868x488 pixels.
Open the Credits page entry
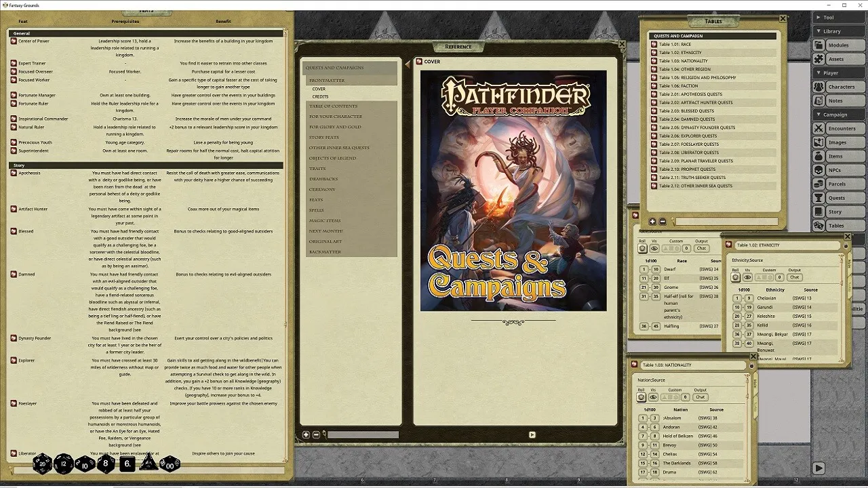320,97
